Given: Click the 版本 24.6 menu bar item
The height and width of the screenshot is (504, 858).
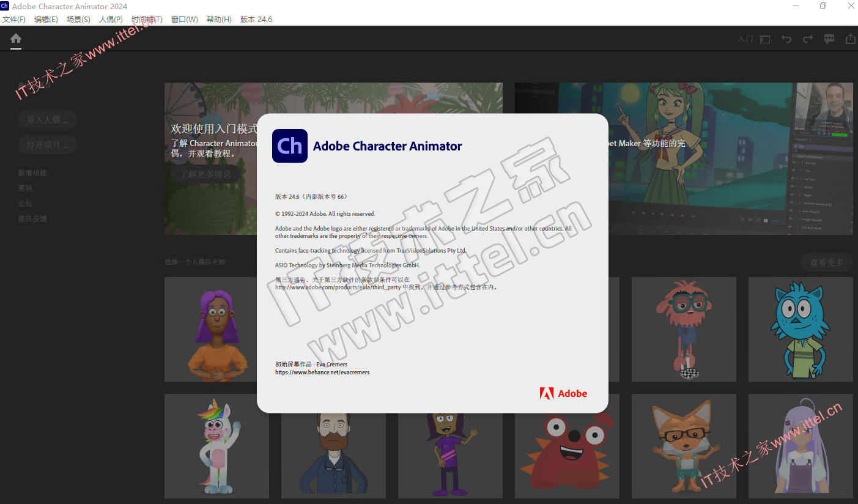Looking at the screenshot, I should 256,19.
